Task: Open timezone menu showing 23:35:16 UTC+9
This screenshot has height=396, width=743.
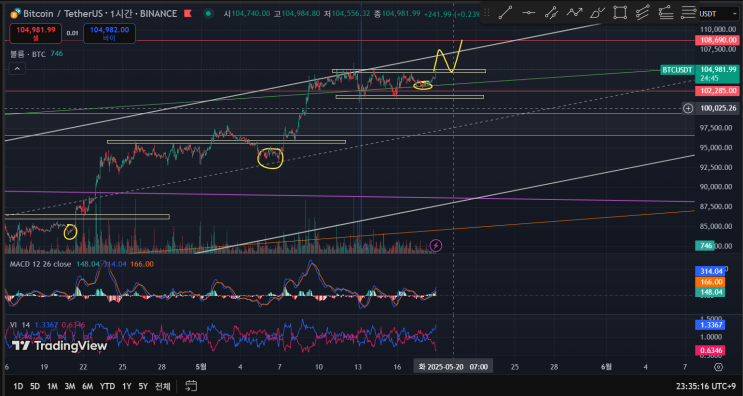Action: [707, 386]
